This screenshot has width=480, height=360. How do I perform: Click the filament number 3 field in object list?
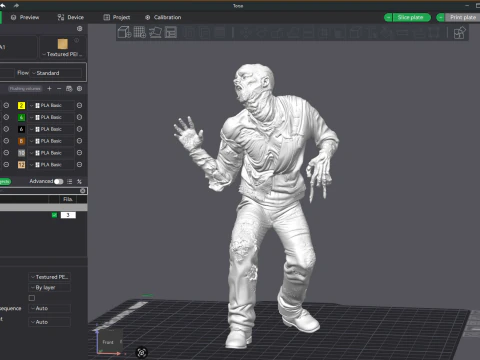[68, 215]
